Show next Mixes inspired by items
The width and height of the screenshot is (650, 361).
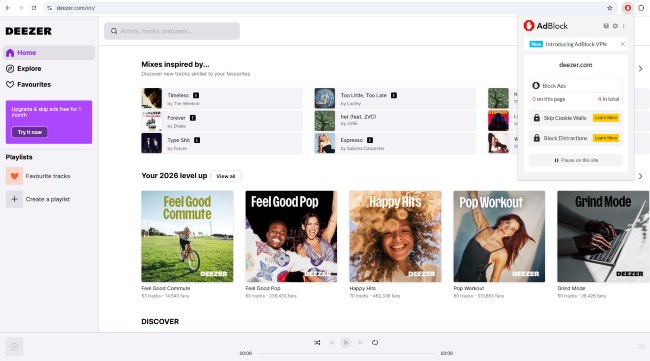(640, 68)
